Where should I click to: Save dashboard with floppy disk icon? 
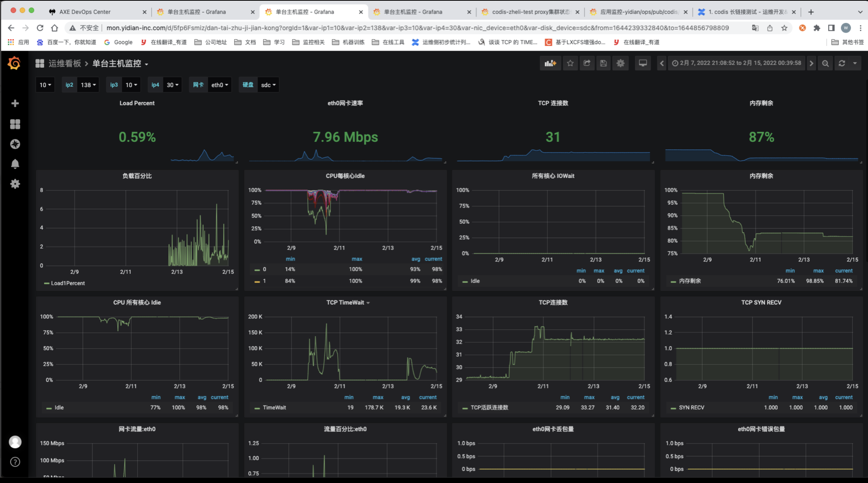tap(603, 63)
